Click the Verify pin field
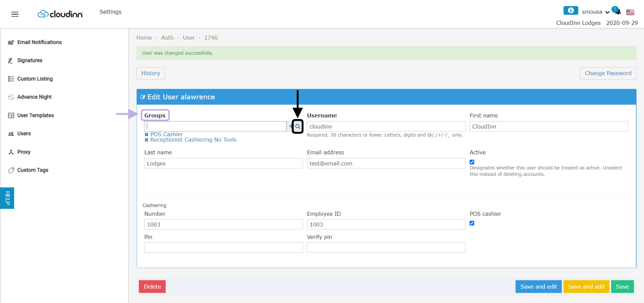Screen dimensions: 644x303 (x=386, y=248)
